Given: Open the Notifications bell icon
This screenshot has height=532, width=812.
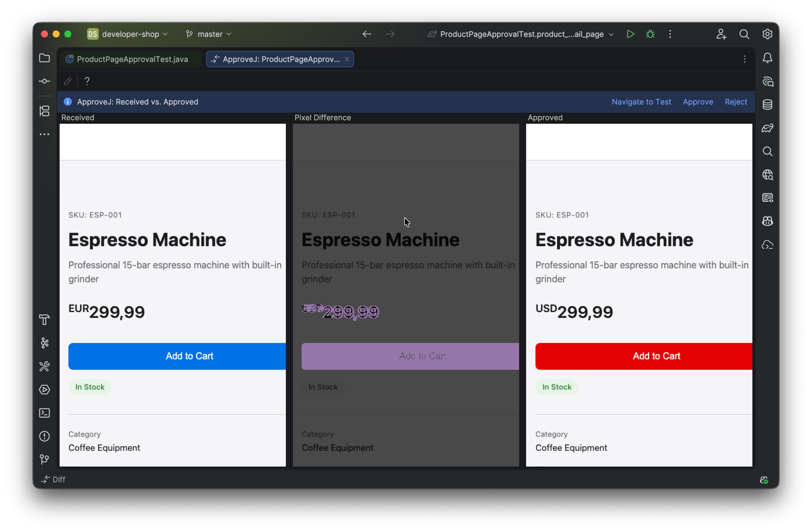Looking at the screenshot, I should point(768,58).
